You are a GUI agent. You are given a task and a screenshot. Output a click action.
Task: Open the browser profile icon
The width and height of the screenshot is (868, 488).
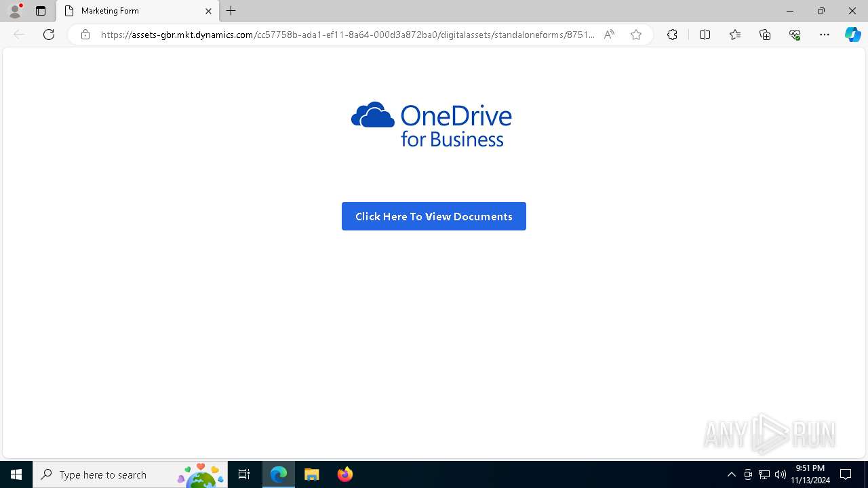click(x=15, y=11)
